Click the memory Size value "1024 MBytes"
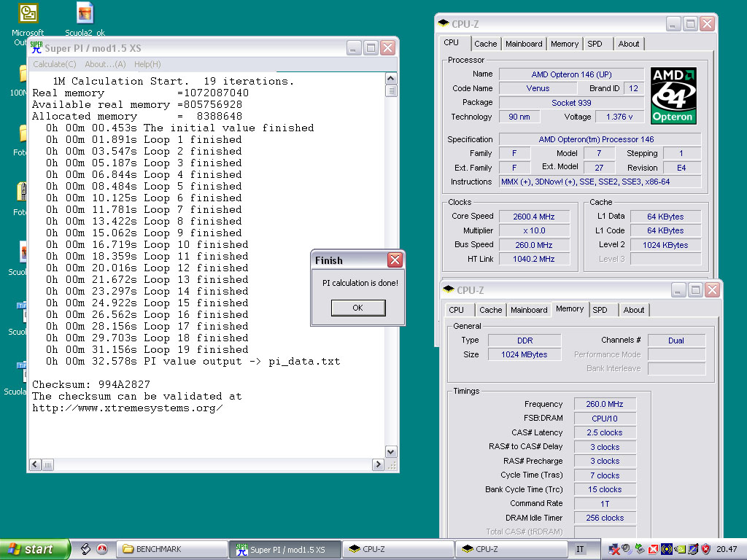Viewport: 747px width, 560px height. click(x=525, y=354)
